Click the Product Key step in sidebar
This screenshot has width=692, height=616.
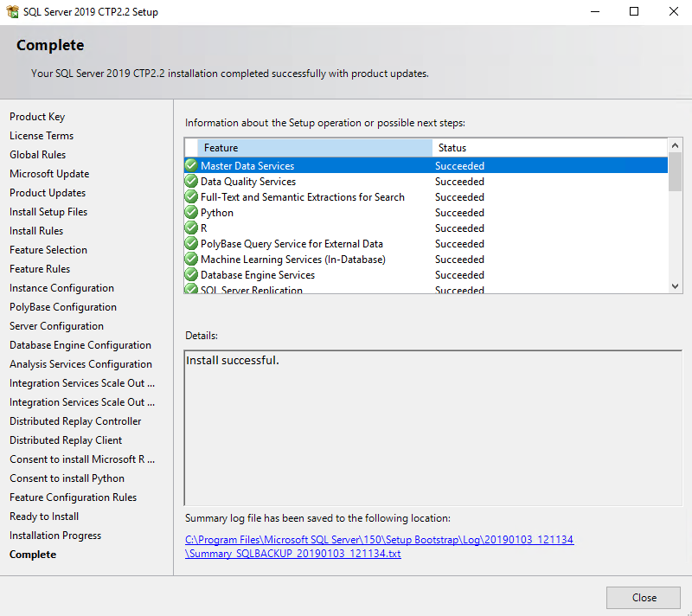pyautogui.click(x=37, y=117)
